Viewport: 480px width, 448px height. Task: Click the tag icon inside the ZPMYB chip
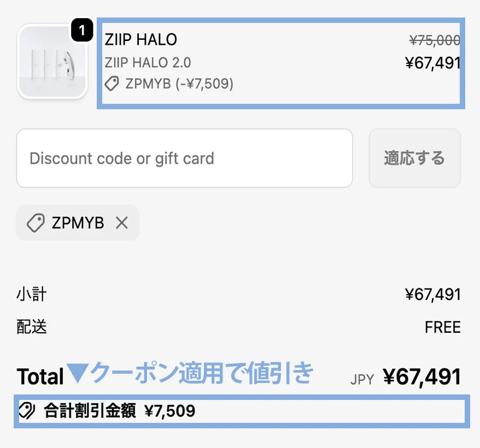(36, 222)
